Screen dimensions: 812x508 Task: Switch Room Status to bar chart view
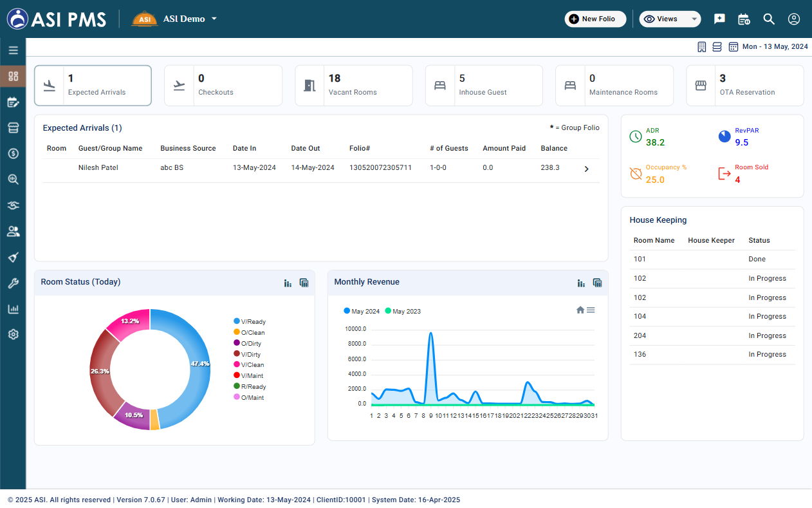click(288, 283)
